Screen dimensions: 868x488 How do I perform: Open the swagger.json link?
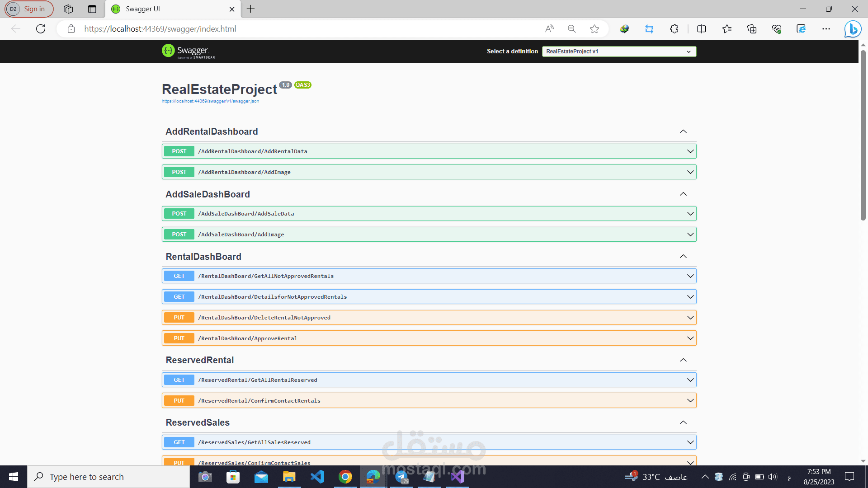[x=210, y=101]
